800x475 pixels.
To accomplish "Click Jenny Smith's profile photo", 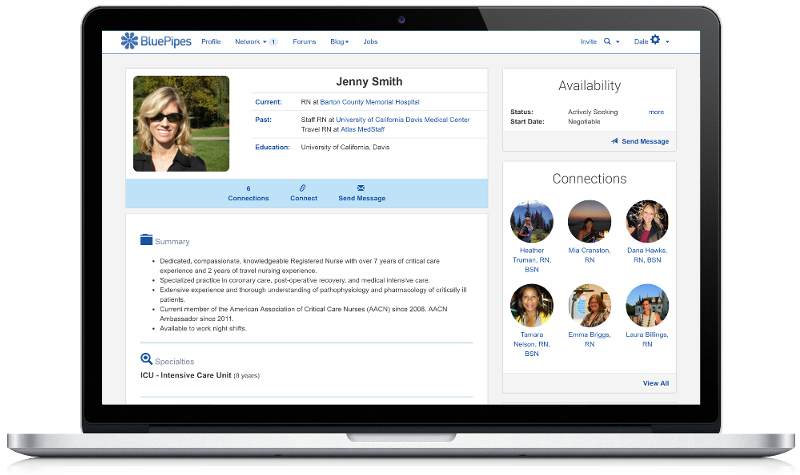I will [x=181, y=123].
